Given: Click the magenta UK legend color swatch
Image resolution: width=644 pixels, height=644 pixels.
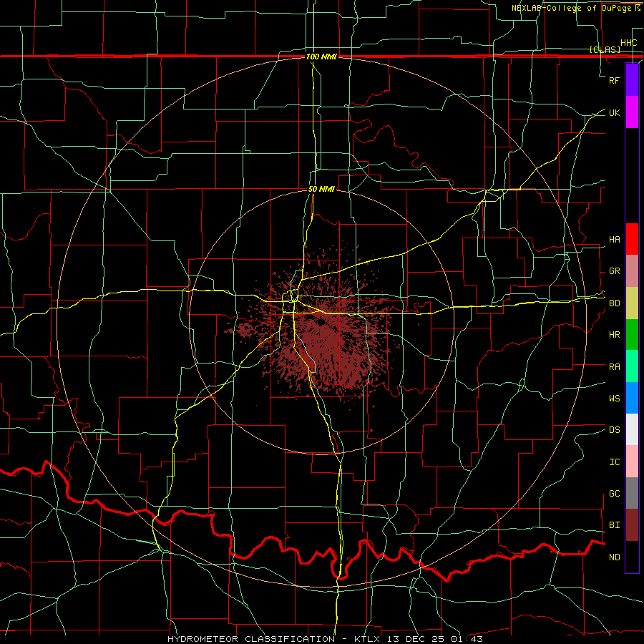Looking at the screenshot, I should tap(632, 112).
